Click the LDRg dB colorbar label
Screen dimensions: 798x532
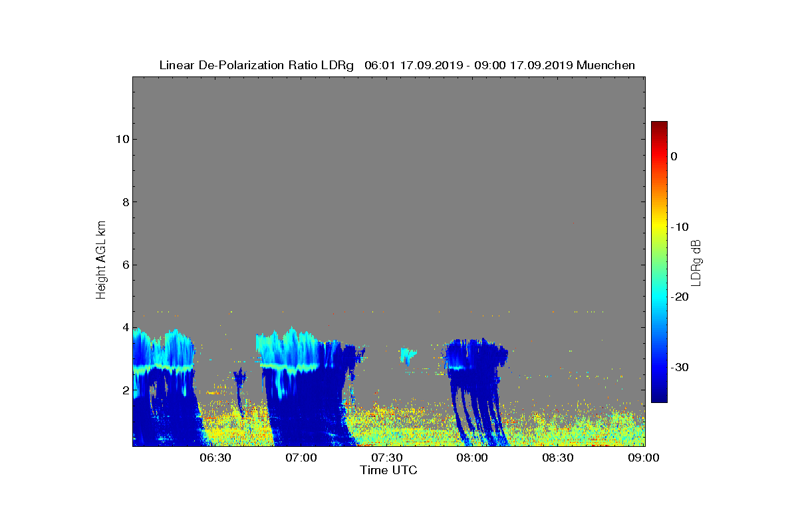696,262
